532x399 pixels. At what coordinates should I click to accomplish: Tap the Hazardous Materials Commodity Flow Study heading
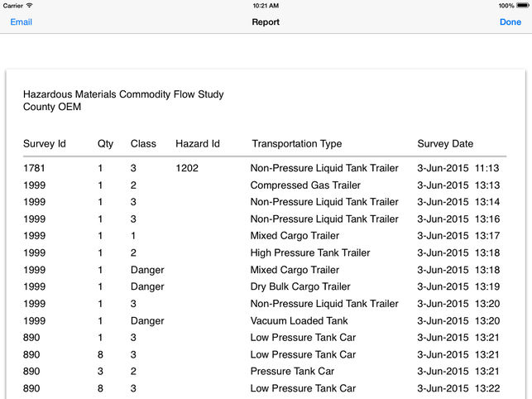[x=123, y=95]
